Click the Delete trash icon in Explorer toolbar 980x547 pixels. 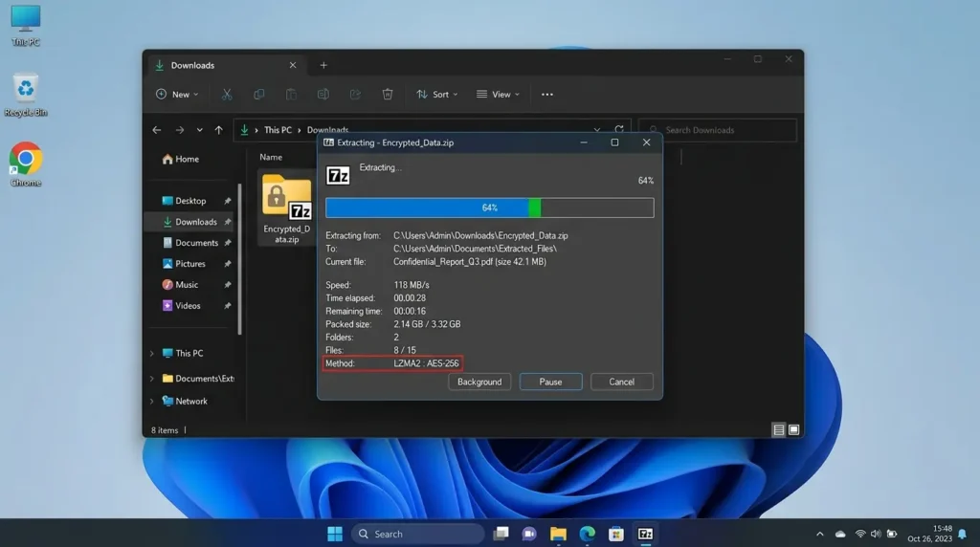(388, 95)
